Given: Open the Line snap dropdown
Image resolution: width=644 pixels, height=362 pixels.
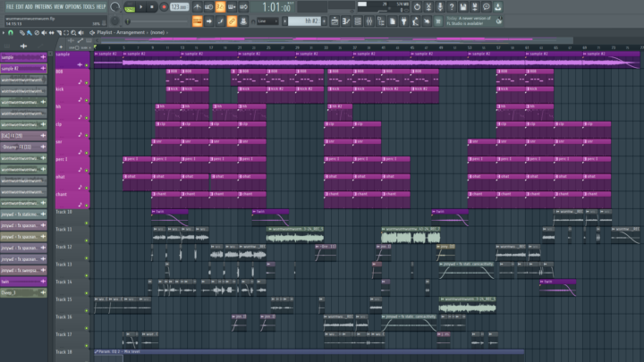Looking at the screenshot, I should (x=267, y=21).
